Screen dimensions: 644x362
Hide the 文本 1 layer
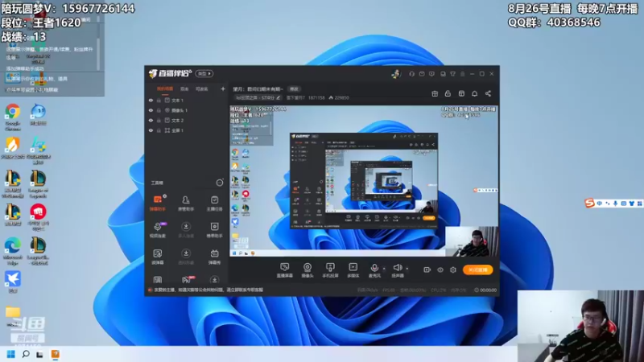pyautogui.click(x=151, y=100)
